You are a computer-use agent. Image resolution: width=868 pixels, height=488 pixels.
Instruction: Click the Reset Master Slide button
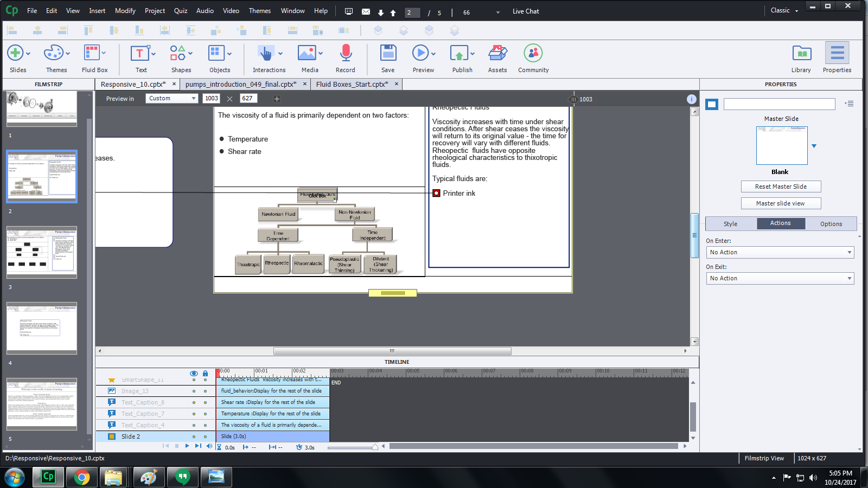(781, 187)
